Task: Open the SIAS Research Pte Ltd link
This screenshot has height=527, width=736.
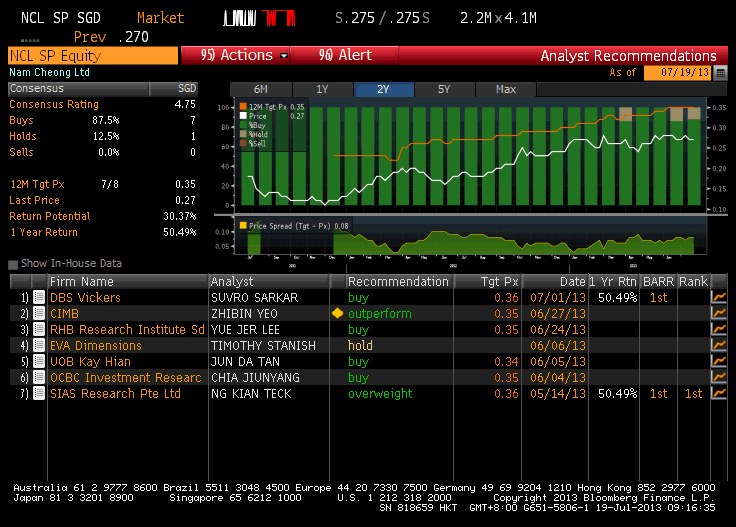Action: pos(115,393)
